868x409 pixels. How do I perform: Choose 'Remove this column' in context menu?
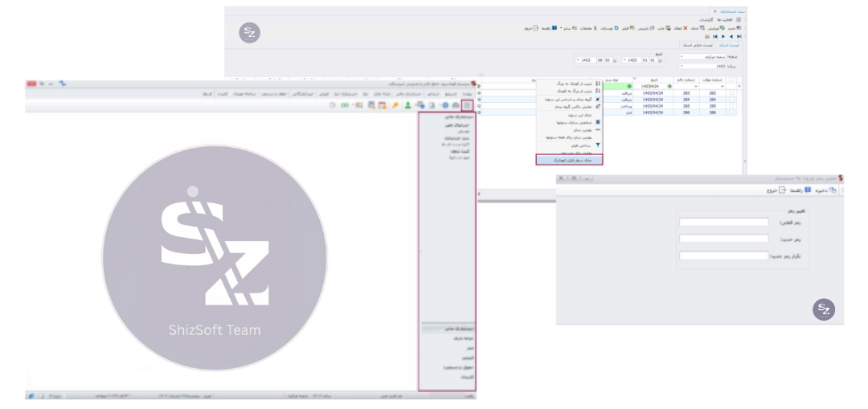pos(570,115)
